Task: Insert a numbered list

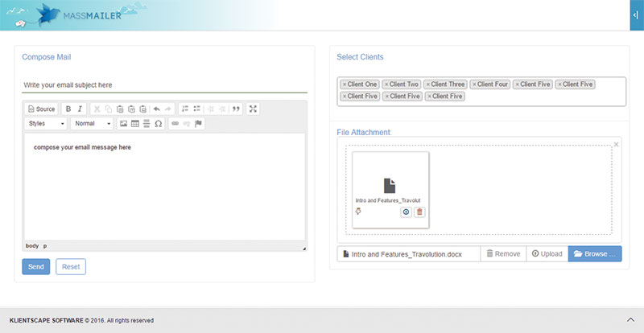Action: [x=185, y=109]
